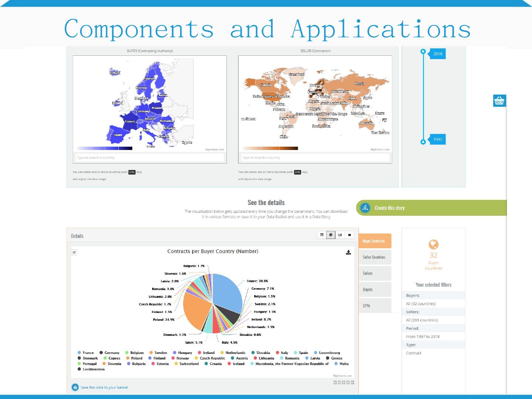This screenshot has width=532, height=399.
Task: Click the 'Poland: 24.9%' pie data label
Action: tap(164, 320)
